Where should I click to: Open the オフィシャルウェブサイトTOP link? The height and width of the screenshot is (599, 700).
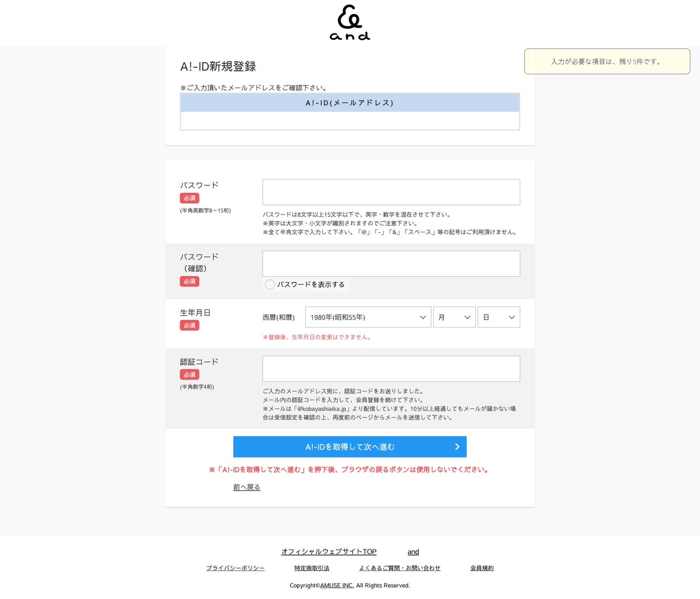click(x=328, y=551)
